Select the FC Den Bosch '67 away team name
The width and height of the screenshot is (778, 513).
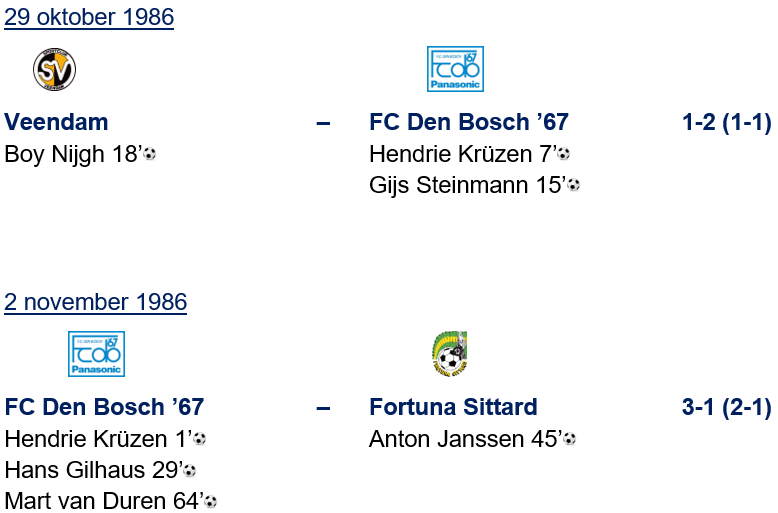[468, 122]
